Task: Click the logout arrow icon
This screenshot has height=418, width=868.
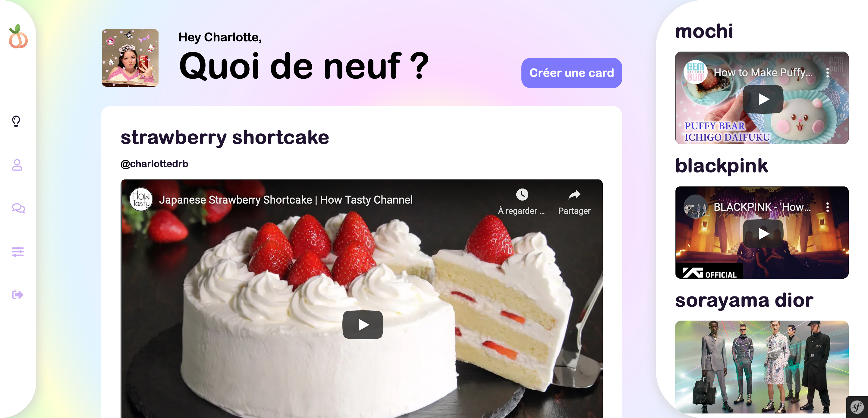Action: [17, 295]
